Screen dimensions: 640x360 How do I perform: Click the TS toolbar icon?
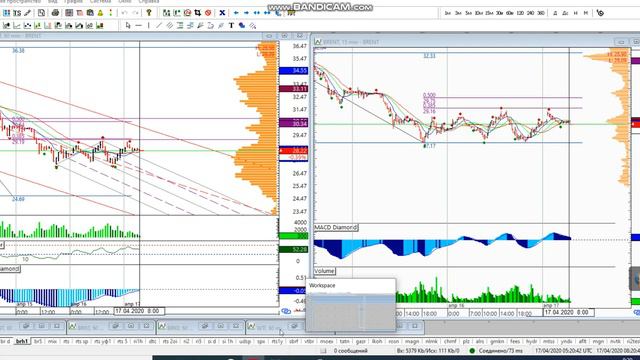(17, 13)
